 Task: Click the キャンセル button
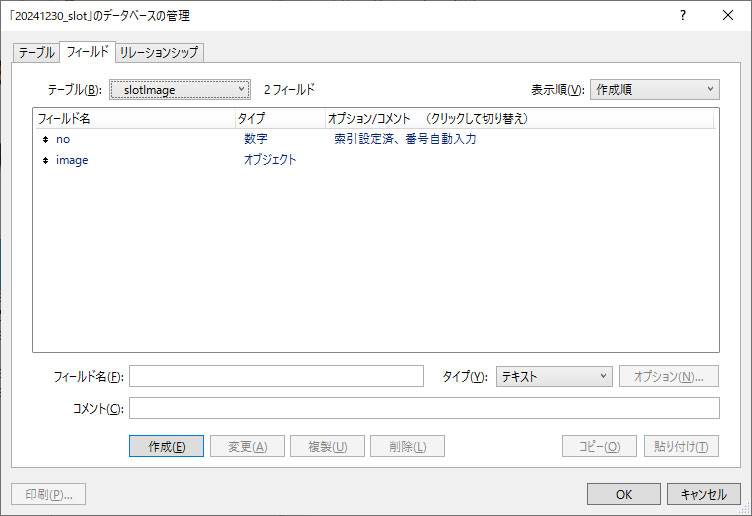[x=704, y=494]
